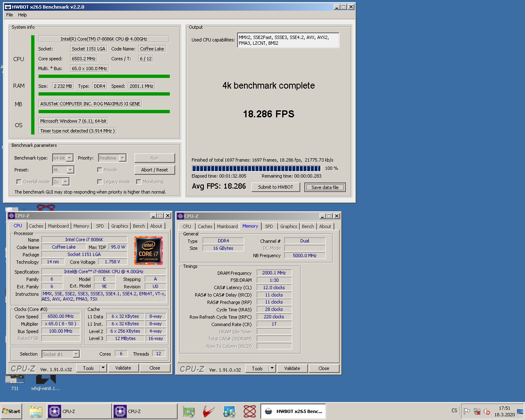Viewport: 525px width, 420px height.
Task: Enable the Pmode checkbox
Action: click(x=100, y=170)
